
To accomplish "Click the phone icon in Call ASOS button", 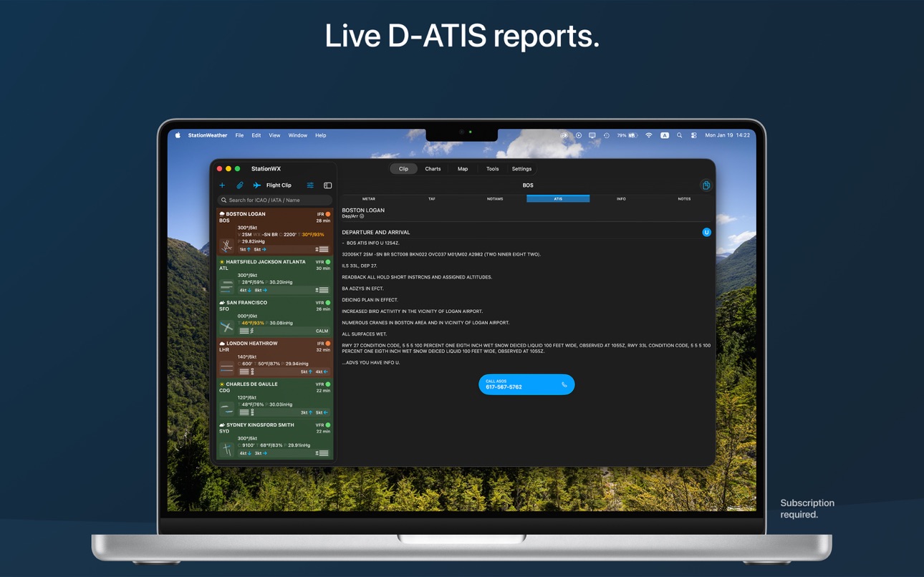I will 564,384.
